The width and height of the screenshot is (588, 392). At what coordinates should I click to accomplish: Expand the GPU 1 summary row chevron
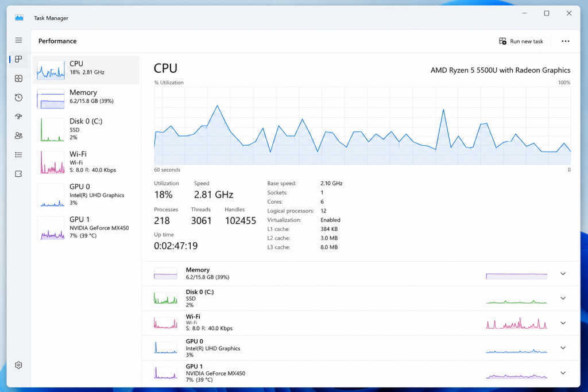click(x=563, y=373)
